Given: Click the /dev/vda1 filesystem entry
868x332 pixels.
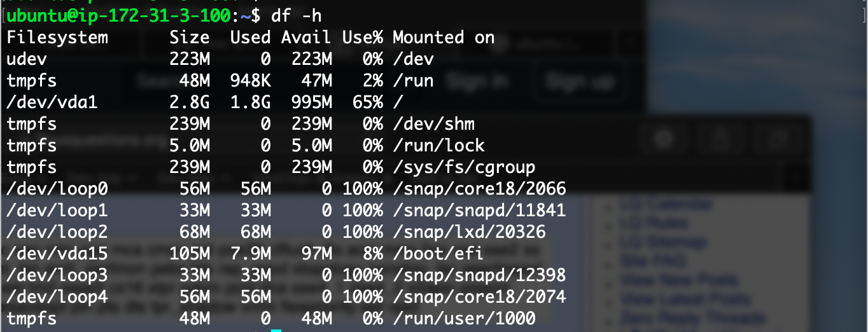Looking at the screenshot, I should [x=52, y=101].
